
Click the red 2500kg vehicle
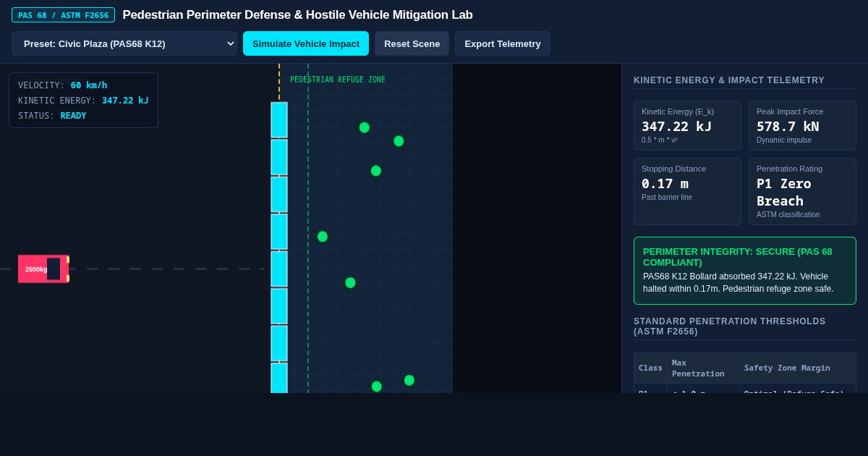click(x=43, y=269)
